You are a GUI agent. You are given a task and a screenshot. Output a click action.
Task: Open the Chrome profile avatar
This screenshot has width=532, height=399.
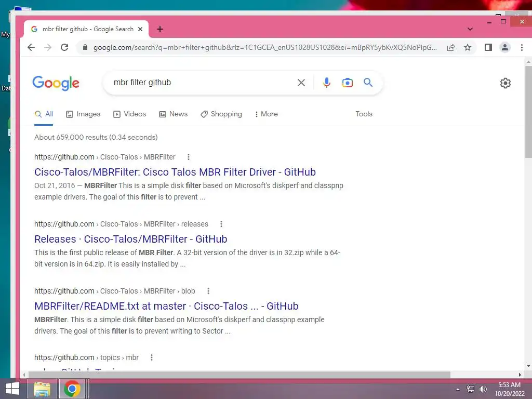505,47
